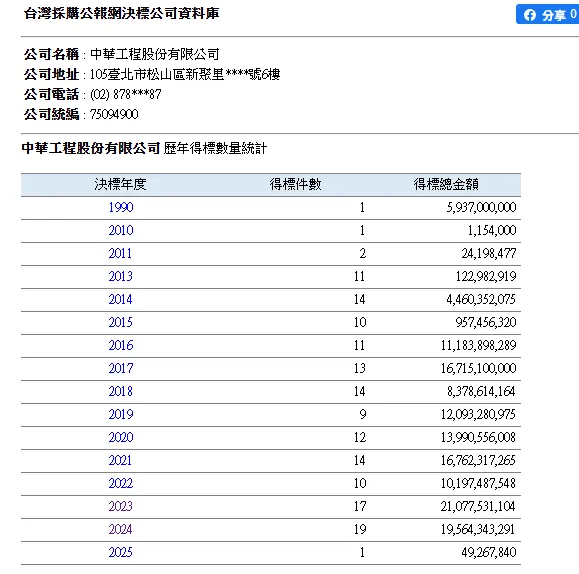This screenshot has height=574, width=579.
Task: Click the page title 台灣採購公報網決標公司資料庫
Action: [x=121, y=14]
